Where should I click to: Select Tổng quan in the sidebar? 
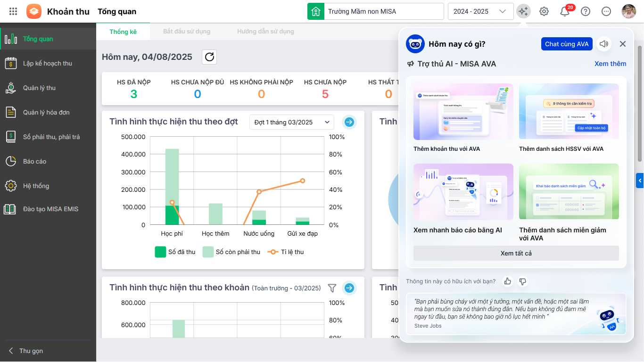click(48, 39)
